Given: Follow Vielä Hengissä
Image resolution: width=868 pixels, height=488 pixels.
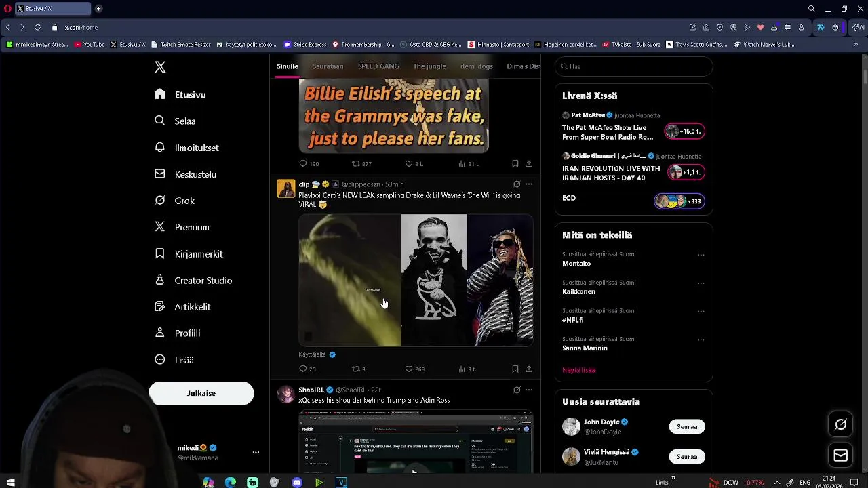Looking at the screenshot, I should 687,456.
